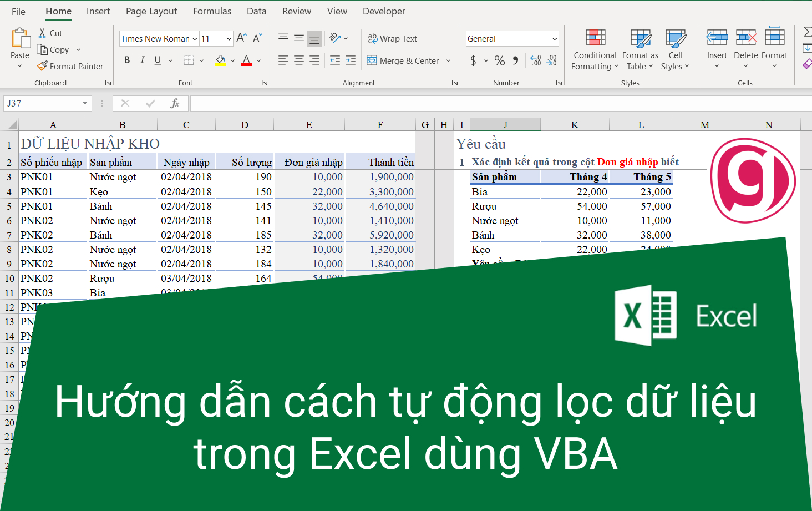Apply center alignment to selection
Image resolution: width=812 pixels, height=511 pixels.
tap(298, 60)
